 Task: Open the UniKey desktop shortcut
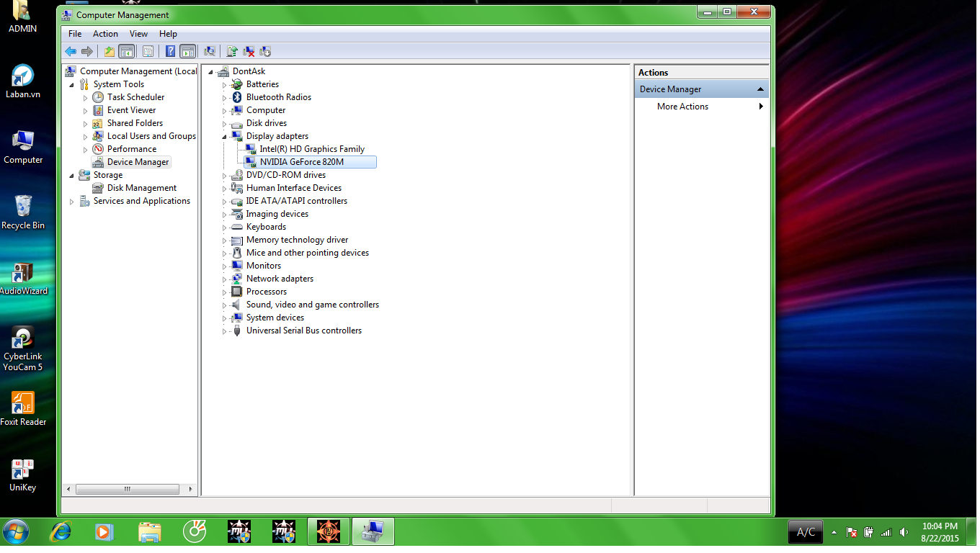point(22,475)
